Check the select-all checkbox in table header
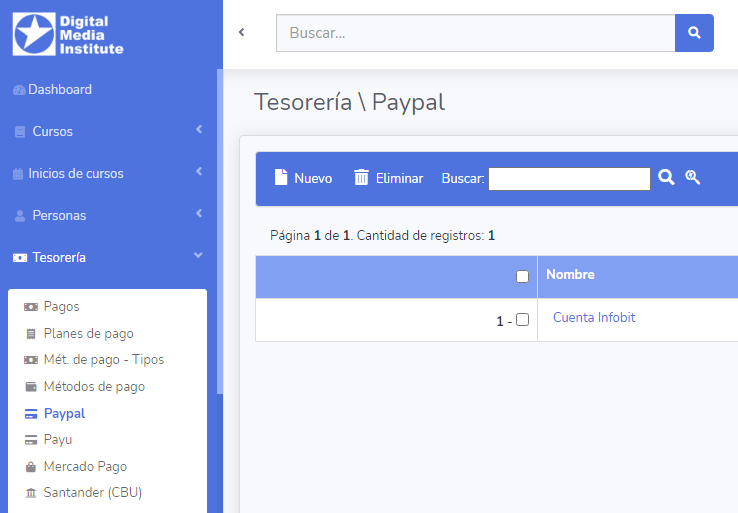Viewport: 738px width, 513px height. click(522, 276)
